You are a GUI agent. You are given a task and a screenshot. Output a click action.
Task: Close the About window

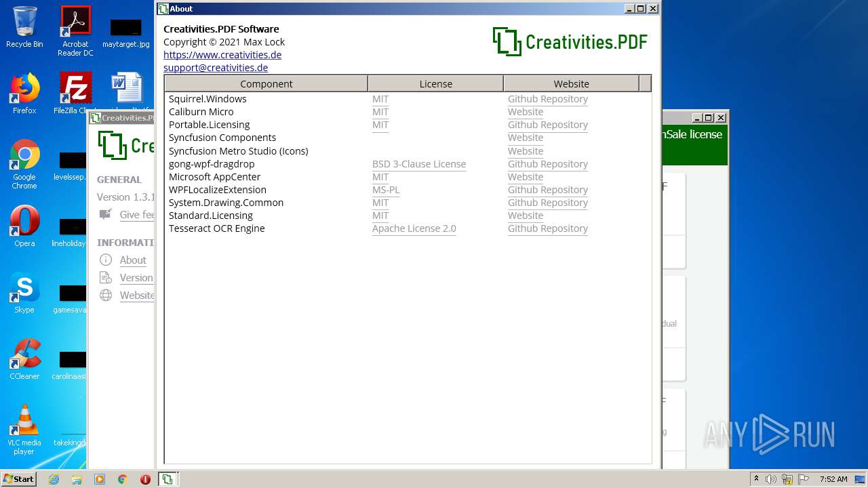click(x=653, y=9)
